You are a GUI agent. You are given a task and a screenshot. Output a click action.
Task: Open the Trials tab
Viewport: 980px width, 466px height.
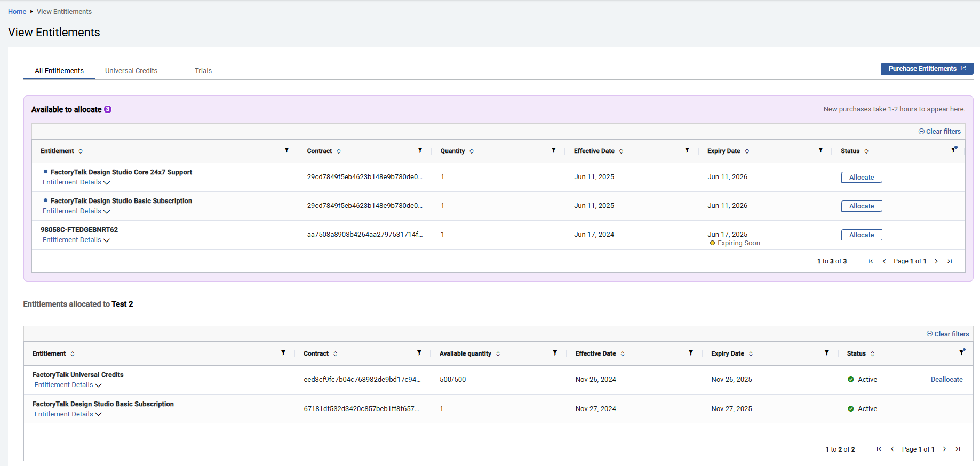pos(203,71)
